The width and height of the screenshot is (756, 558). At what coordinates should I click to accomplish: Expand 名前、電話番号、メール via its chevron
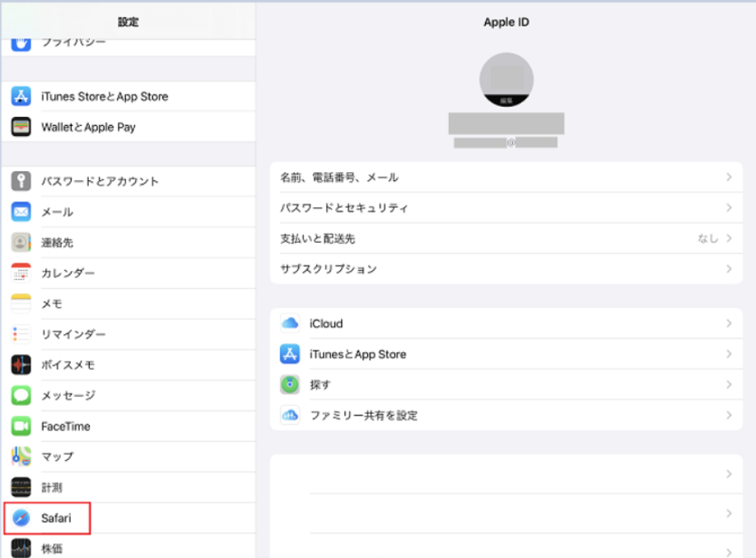click(x=729, y=177)
